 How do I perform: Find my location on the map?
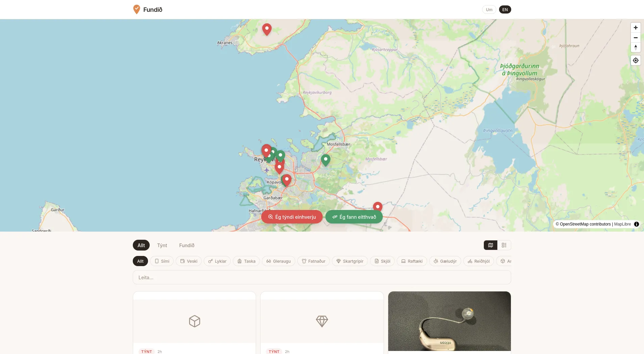(636, 61)
